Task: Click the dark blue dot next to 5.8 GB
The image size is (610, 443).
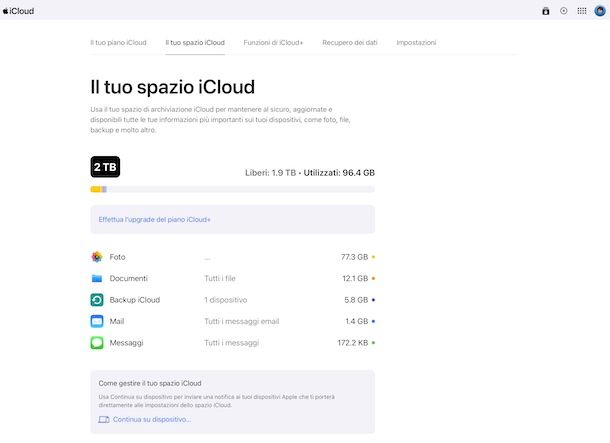Action: 373,300
